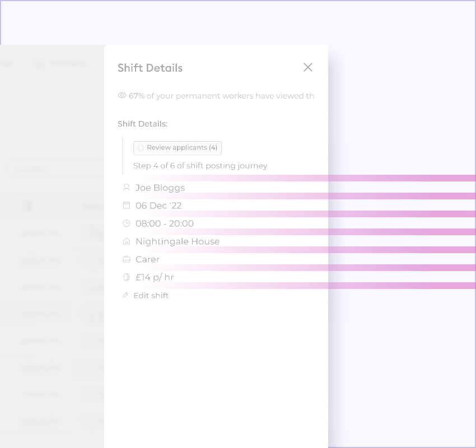Click the eye icon beside 67% viewed message
Screen dimensions: 476x448
[122, 96]
